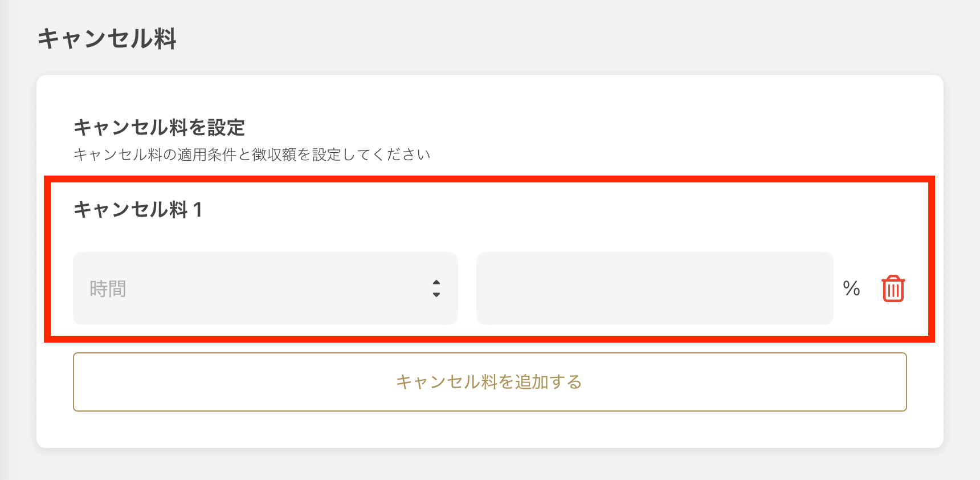The image size is (980, 480).
Task: Click the キャンセル料を設定 section heading
Action: tap(159, 127)
